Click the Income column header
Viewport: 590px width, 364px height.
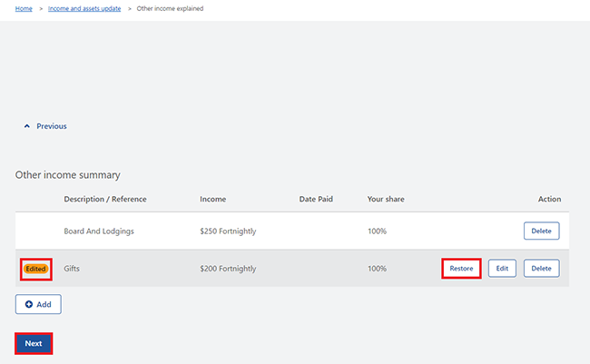pyautogui.click(x=213, y=199)
